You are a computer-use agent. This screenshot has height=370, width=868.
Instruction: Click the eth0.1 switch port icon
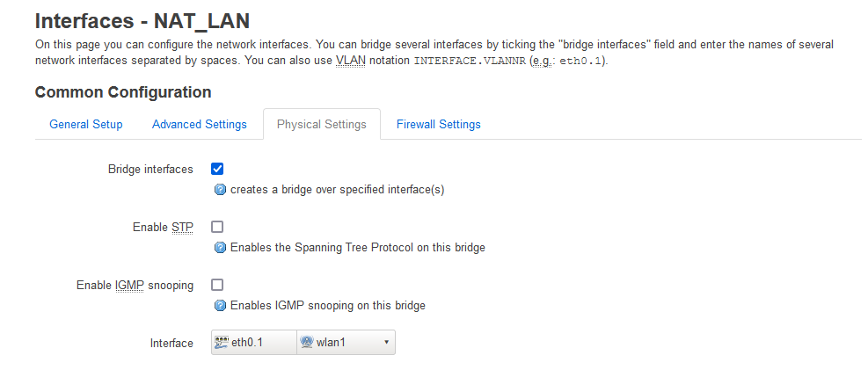(x=221, y=342)
